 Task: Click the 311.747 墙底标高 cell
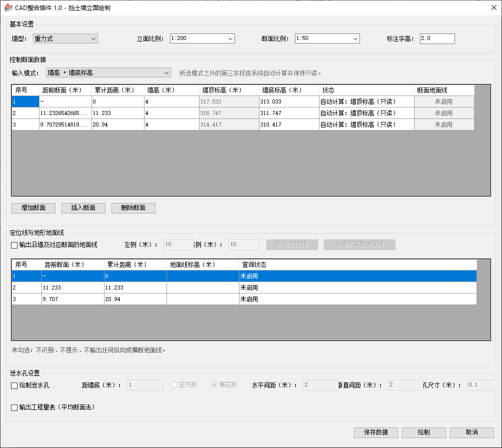[289, 113]
